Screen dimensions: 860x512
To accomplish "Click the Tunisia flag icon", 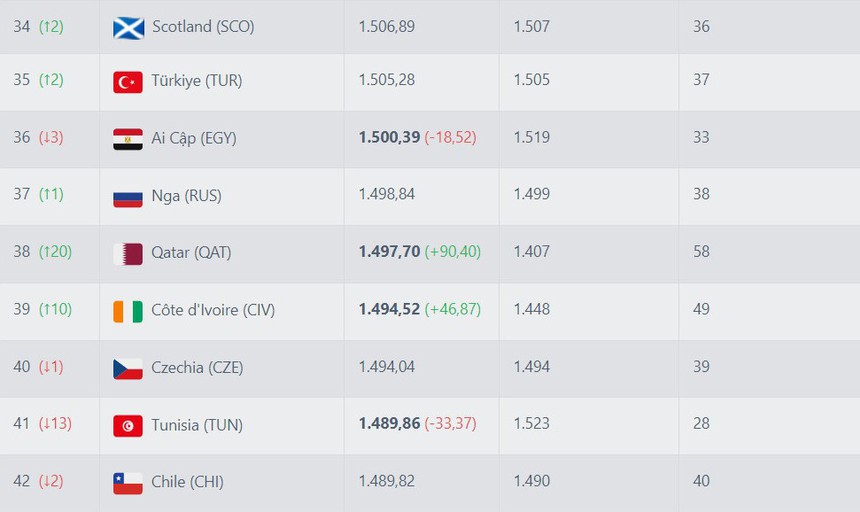I will [x=128, y=426].
